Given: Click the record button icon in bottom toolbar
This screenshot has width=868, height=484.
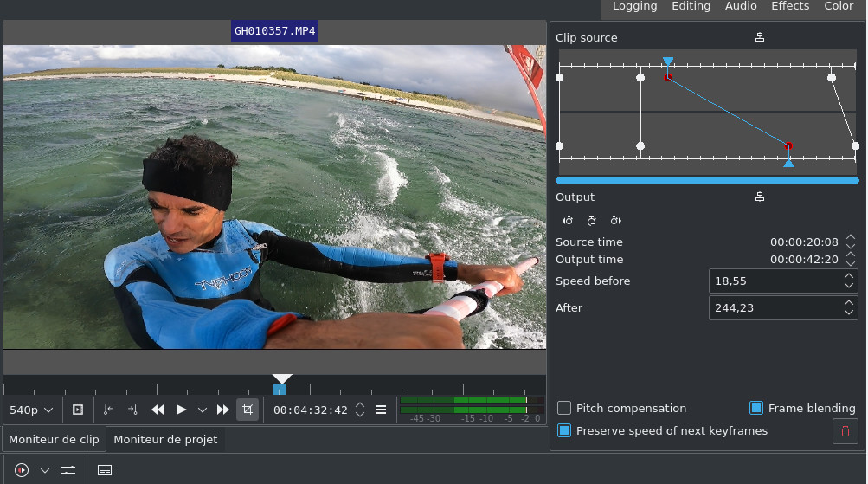Looking at the screenshot, I should 22,470.
